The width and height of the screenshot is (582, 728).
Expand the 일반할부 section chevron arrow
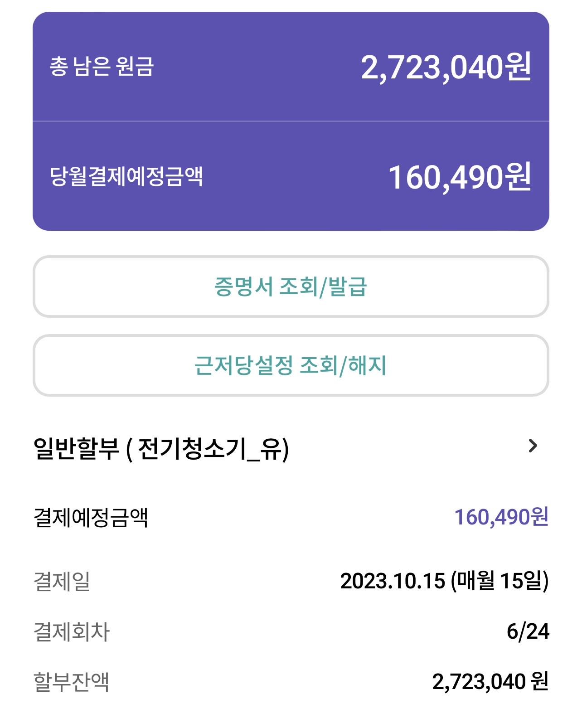[x=533, y=447]
